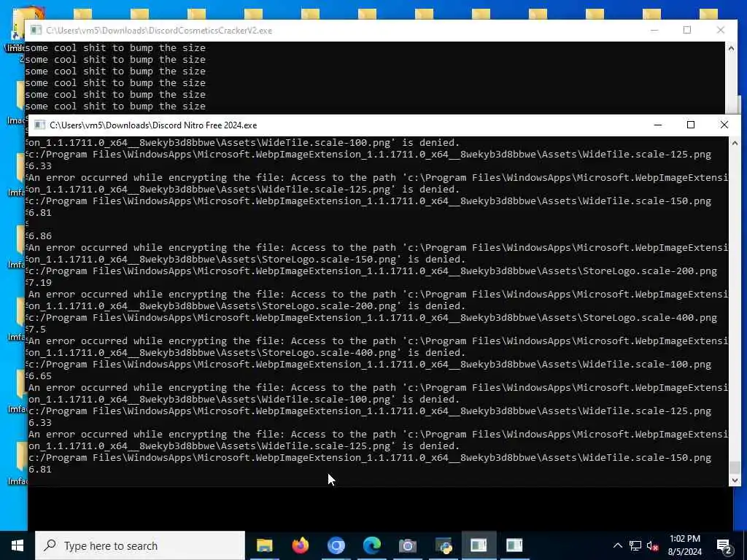Click the muted volume tray icon
747x560 pixels.
tap(653, 545)
